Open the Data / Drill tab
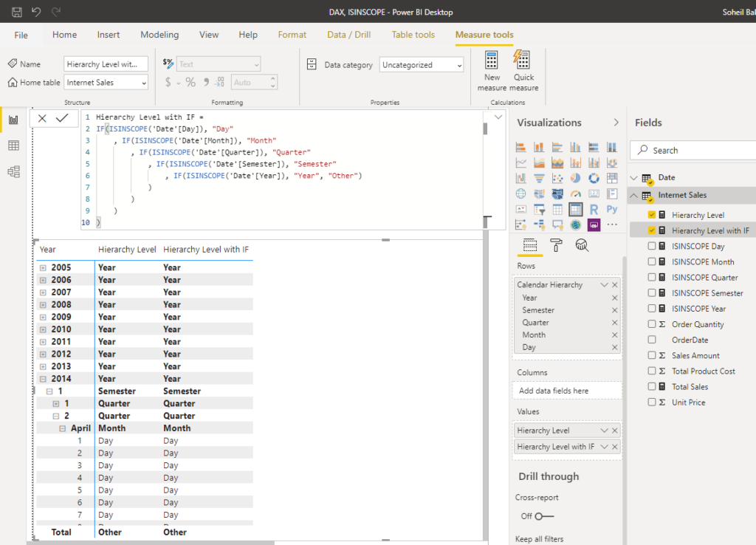This screenshot has height=545, width=756. (348, 35)
